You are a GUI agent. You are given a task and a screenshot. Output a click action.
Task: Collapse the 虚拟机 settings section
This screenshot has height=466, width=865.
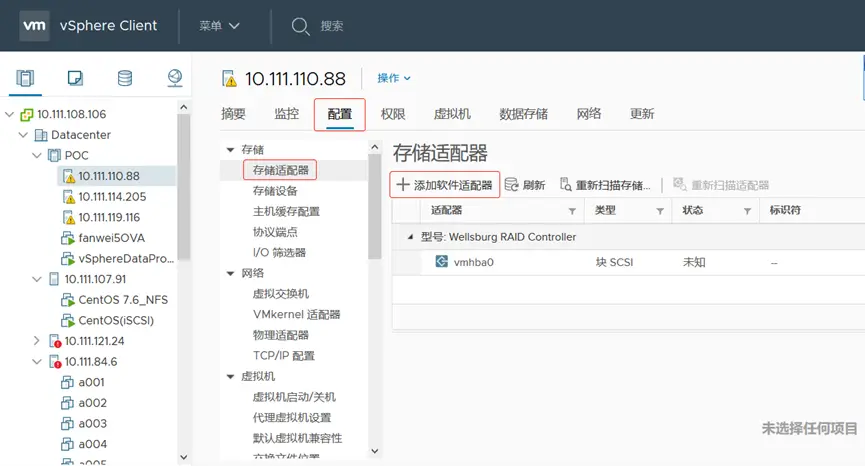point(231,377)
